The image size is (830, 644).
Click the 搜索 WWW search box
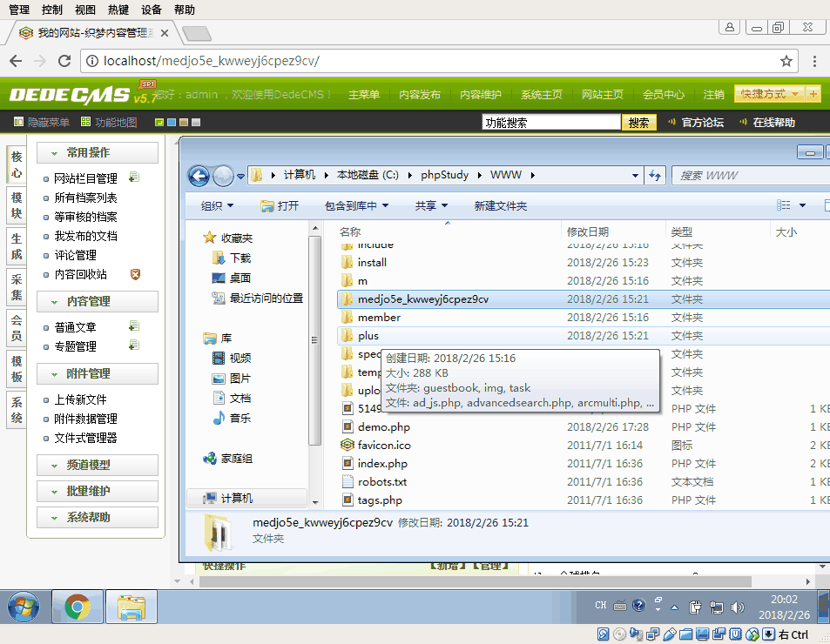click(750, 176)
